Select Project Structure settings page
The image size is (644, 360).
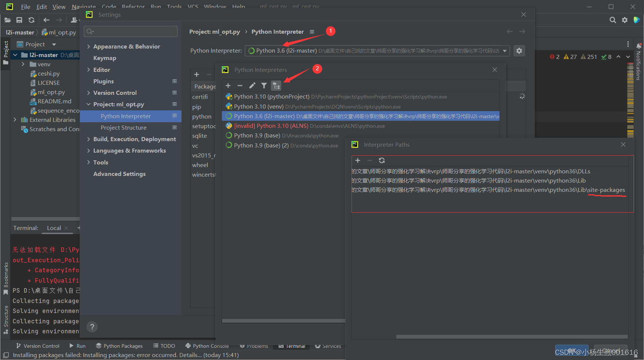click(x=124, y=128)
